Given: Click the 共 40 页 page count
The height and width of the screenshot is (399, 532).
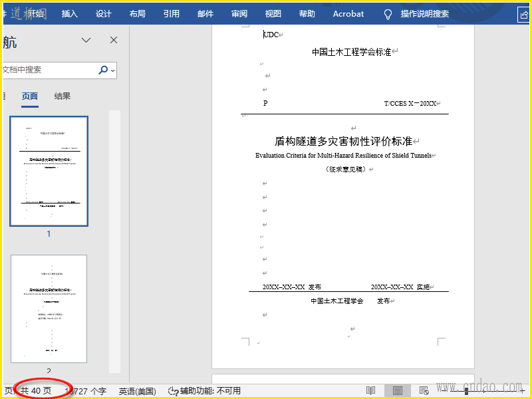Looking at the screenshot, I should coord(36,391).
